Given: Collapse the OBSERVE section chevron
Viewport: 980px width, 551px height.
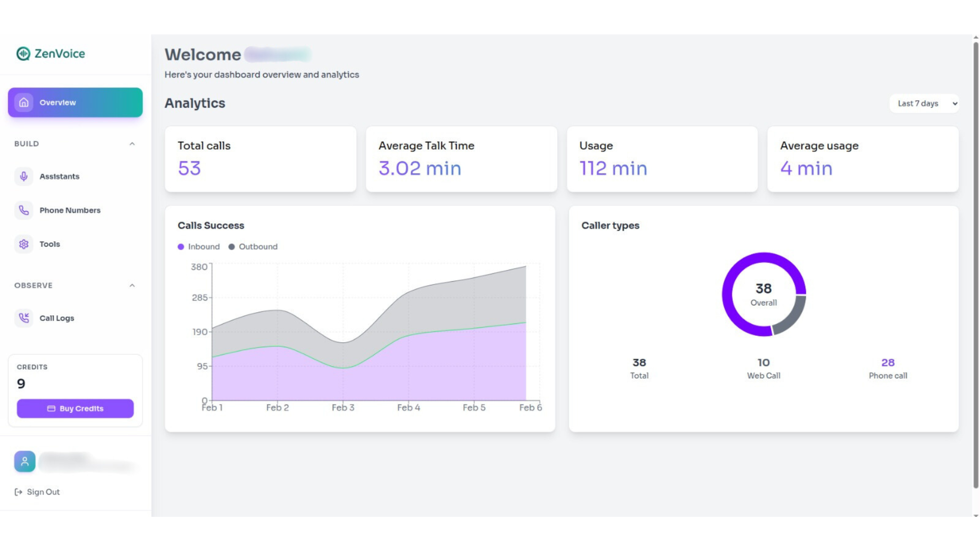Looking at the screenshot, I should pyautogui.click(x=132, y=286).
